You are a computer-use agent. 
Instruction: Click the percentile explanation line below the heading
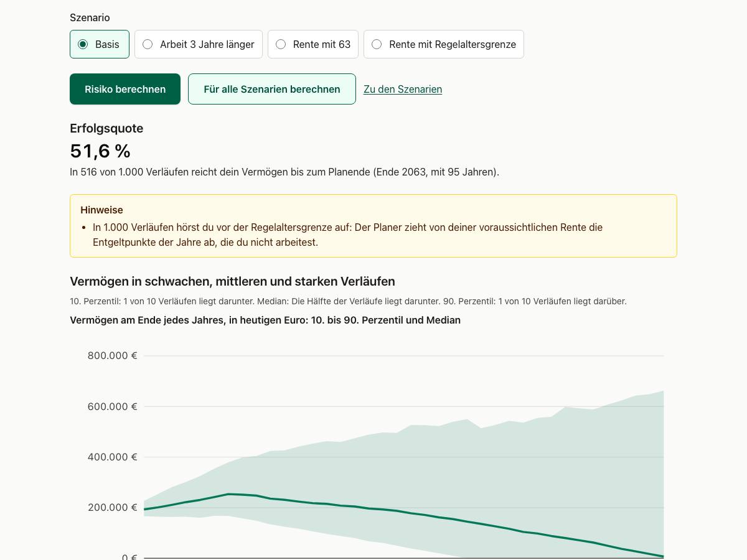pyautogui.click(x=348, y=301)
